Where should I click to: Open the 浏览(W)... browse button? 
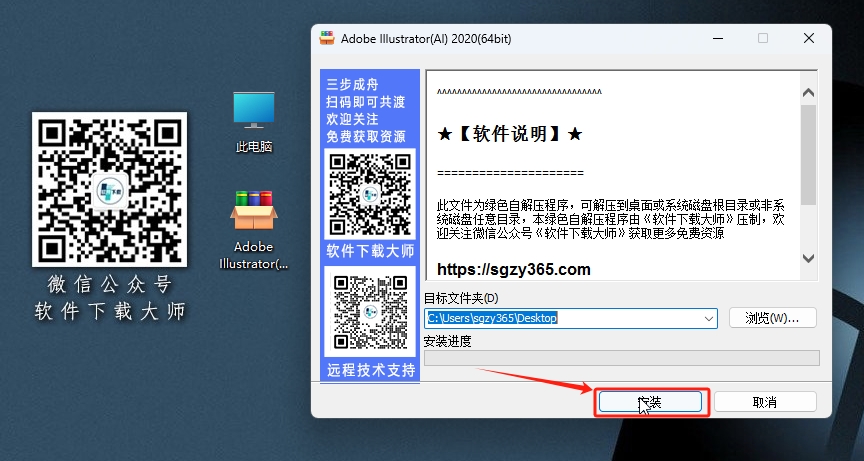tap(772, 318)
